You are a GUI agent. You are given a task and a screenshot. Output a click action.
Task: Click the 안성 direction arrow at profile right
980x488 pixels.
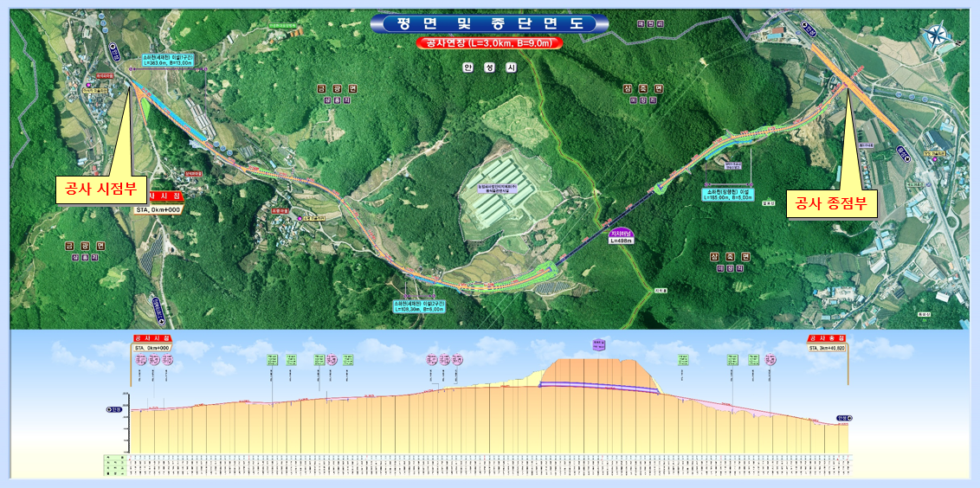pyautogui.click(x=841, y=418)
